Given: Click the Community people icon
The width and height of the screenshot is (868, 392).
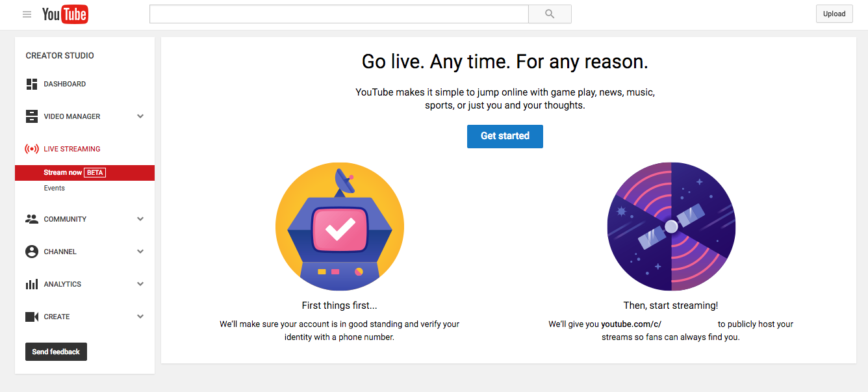Looking at the screenshot, I should pyautogui.click(x=32, y=219).
